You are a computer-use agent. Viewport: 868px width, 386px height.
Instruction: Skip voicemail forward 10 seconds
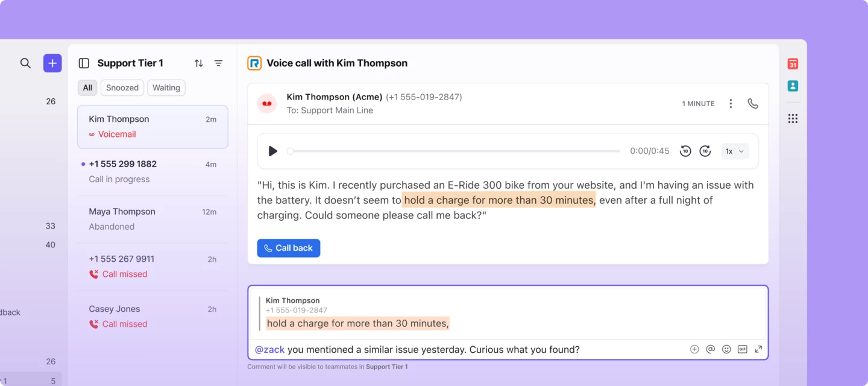[705, 151]
